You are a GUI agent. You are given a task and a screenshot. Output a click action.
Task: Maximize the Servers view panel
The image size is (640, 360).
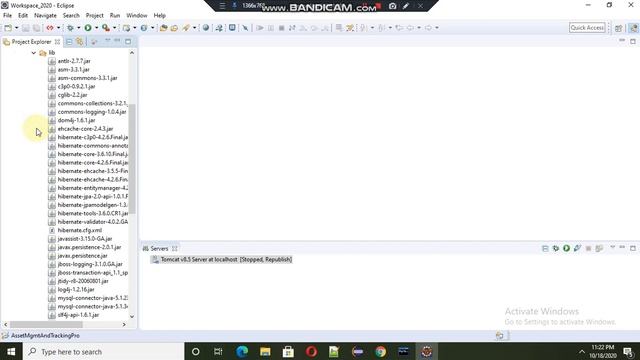pyautogui.click(x=633, y=248)
